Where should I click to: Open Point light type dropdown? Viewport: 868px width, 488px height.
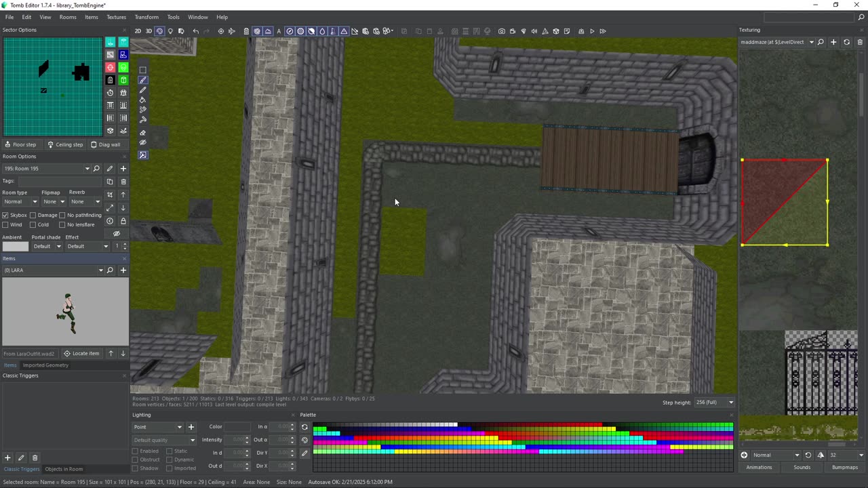point(157,427)
